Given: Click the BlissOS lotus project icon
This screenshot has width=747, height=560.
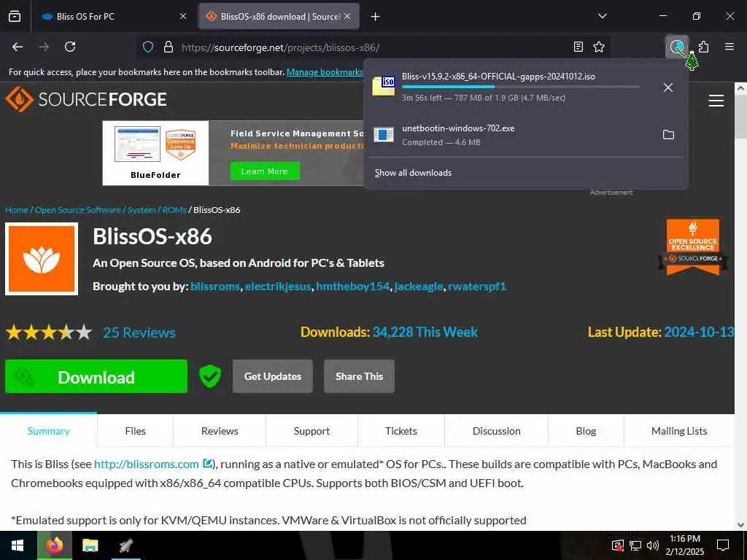Looking at the screenshot, I should tap(42, 259).
